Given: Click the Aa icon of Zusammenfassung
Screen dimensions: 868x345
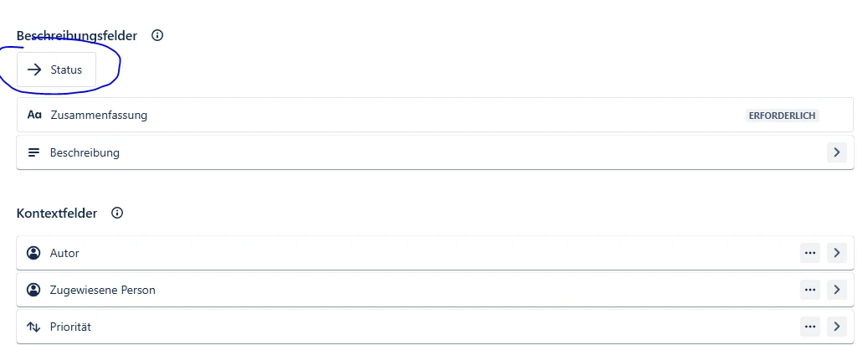Looking at the screenshot, I should coord(34,116).
